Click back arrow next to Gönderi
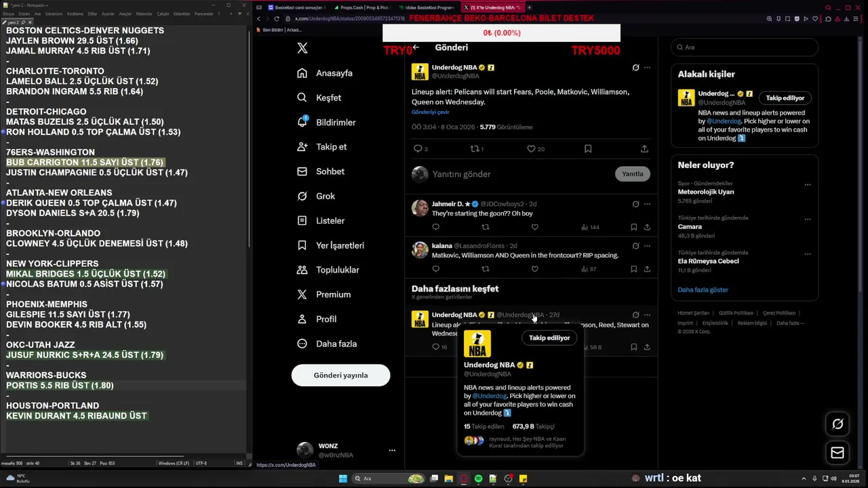The width and height of the screenshot is (868, 488). 416,47
